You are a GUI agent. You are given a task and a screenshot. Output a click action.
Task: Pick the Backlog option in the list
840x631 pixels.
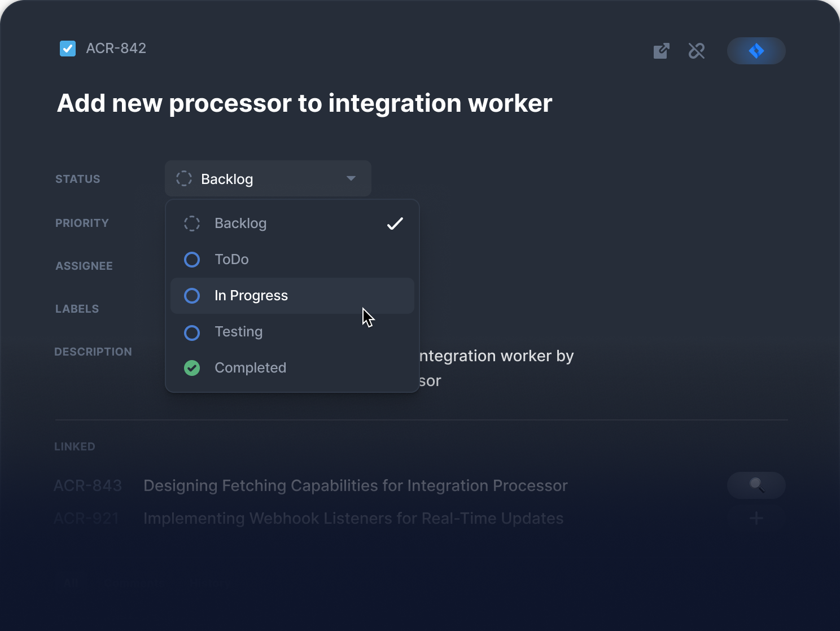[x=240, y=224]
